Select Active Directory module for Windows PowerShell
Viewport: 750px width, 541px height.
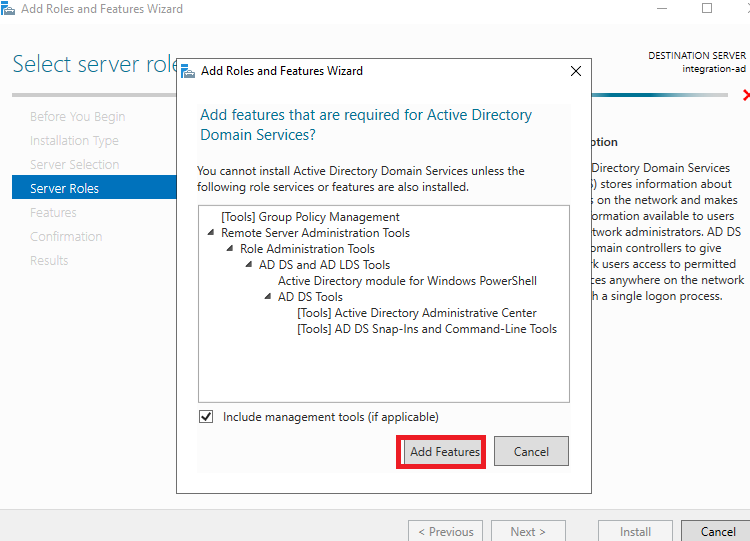[408, 281]
